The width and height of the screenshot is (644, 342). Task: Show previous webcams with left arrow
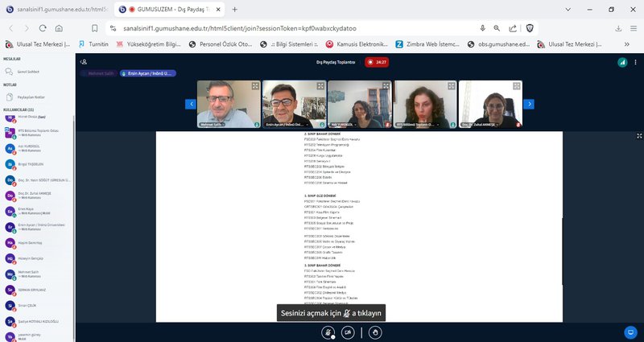point(191,104)
